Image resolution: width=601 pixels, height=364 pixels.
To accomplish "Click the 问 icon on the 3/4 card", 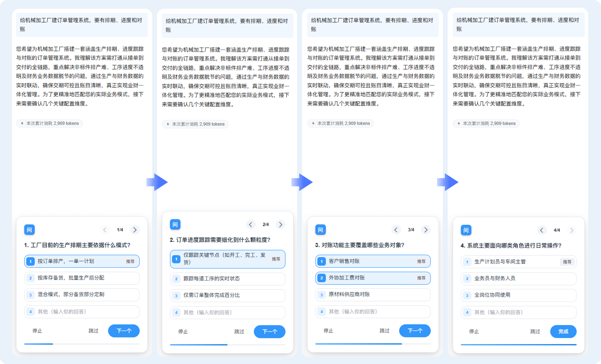I will [321, 230].
